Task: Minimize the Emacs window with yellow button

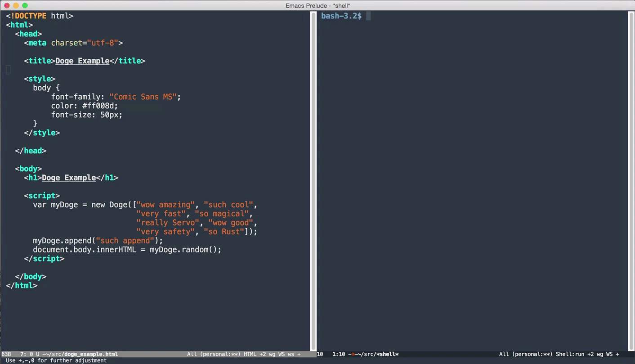Action: (x=16, y=5)
